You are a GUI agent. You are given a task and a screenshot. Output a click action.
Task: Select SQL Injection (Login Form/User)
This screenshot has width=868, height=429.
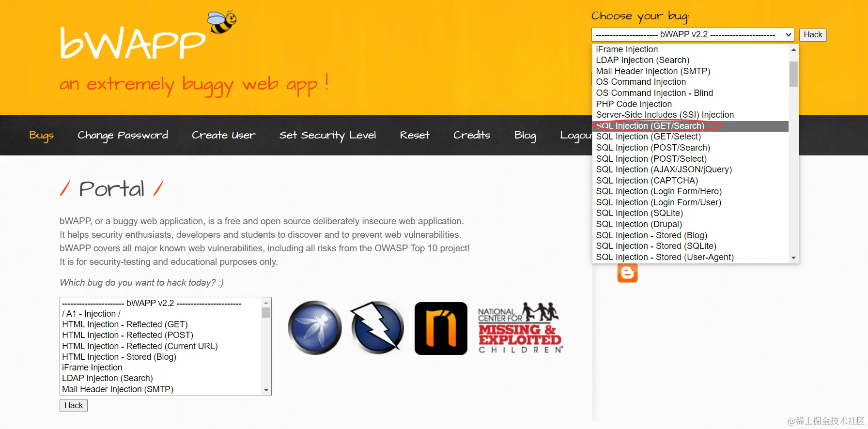[690, 202]
